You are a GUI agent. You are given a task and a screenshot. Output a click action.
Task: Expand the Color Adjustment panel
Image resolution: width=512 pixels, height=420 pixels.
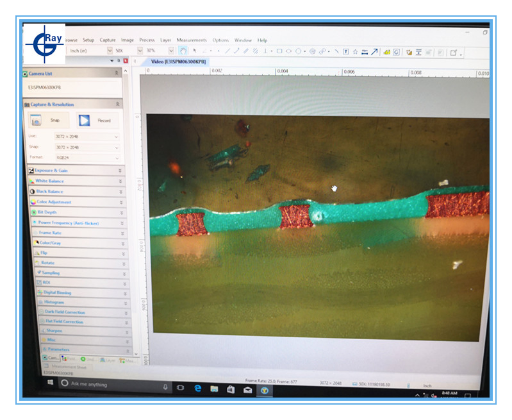(78, 202)
